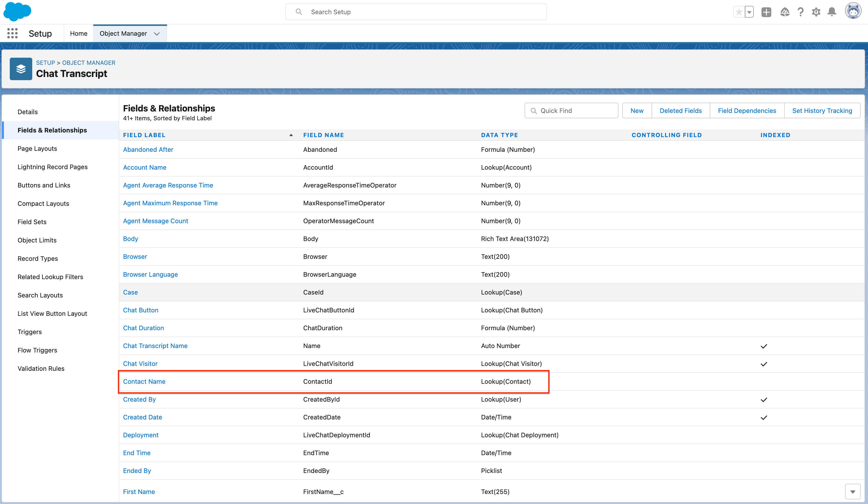Open the Account Name field
Image resolution: width=868 pixels, height=504 pixels.
point(145,167)
